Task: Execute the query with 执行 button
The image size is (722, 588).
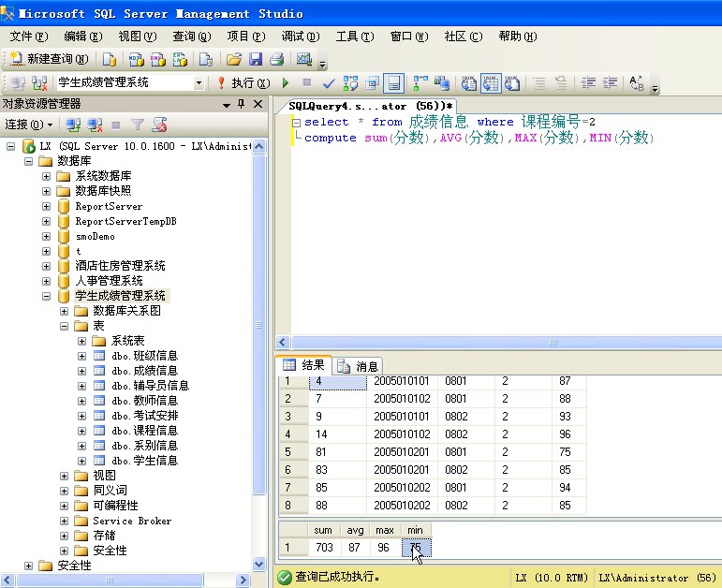Action: [244, 83]
